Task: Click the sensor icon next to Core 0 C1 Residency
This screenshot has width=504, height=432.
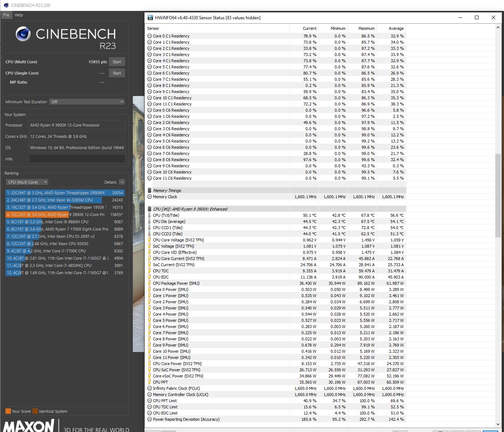Action: (149, 36)
